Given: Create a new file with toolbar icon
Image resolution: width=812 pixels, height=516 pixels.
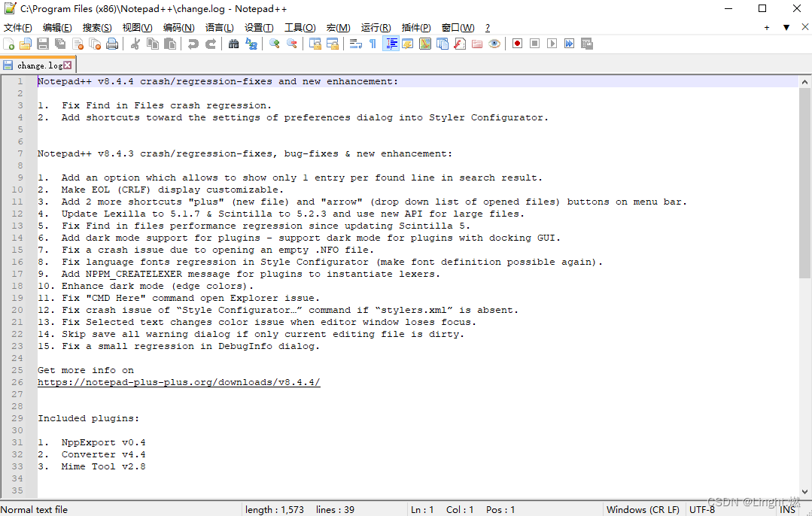Looking at the screenshot, I should coord(9,44).
